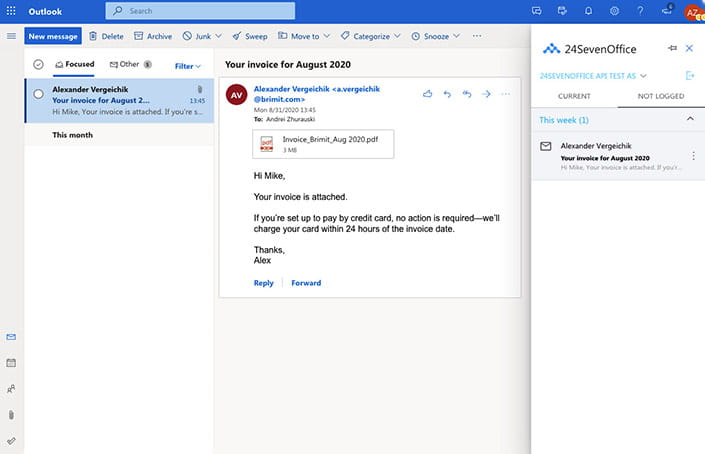This screenshot has width=705, height=454.
Task: Open the help question mark icon
Action: [640, 11]
